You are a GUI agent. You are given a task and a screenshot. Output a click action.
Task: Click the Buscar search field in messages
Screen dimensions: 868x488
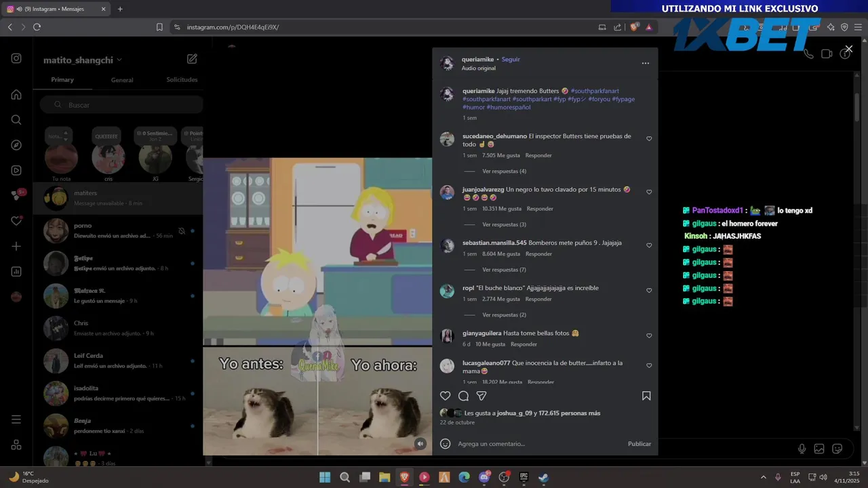click(121, 105)
